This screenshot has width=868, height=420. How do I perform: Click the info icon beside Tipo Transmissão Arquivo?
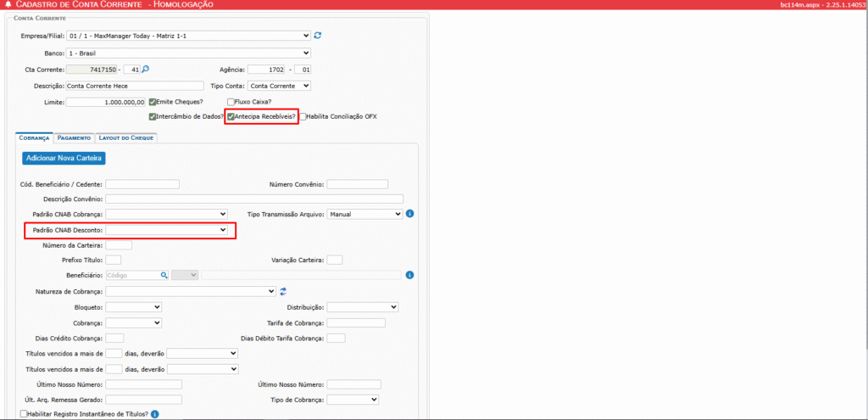pyautogui.click(x=409, y=214)
